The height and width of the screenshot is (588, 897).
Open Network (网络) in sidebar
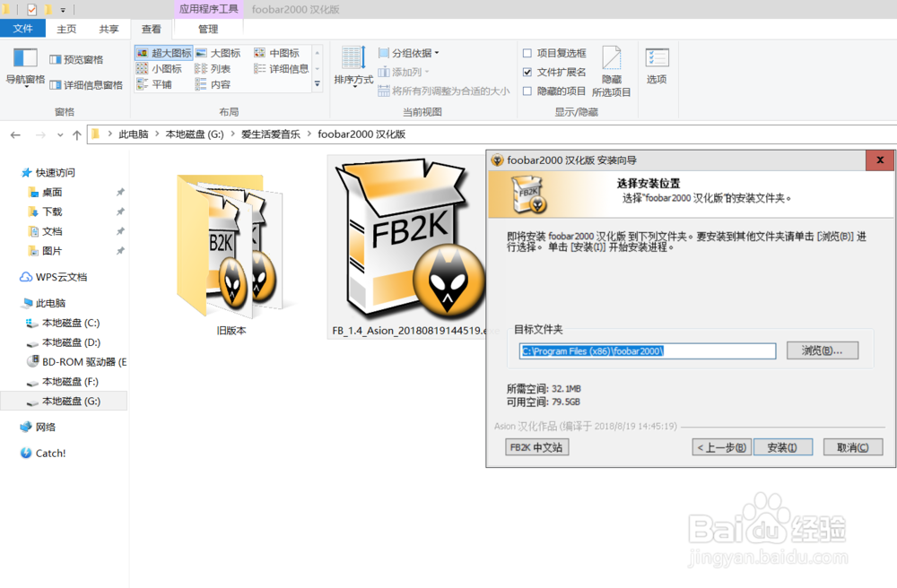(39, 427)
